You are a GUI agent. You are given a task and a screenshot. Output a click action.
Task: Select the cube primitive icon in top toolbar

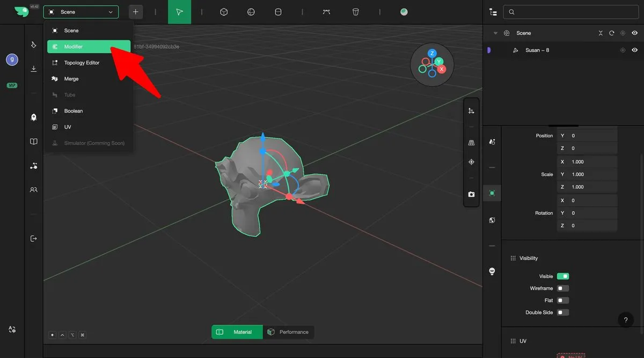(224, 12)
